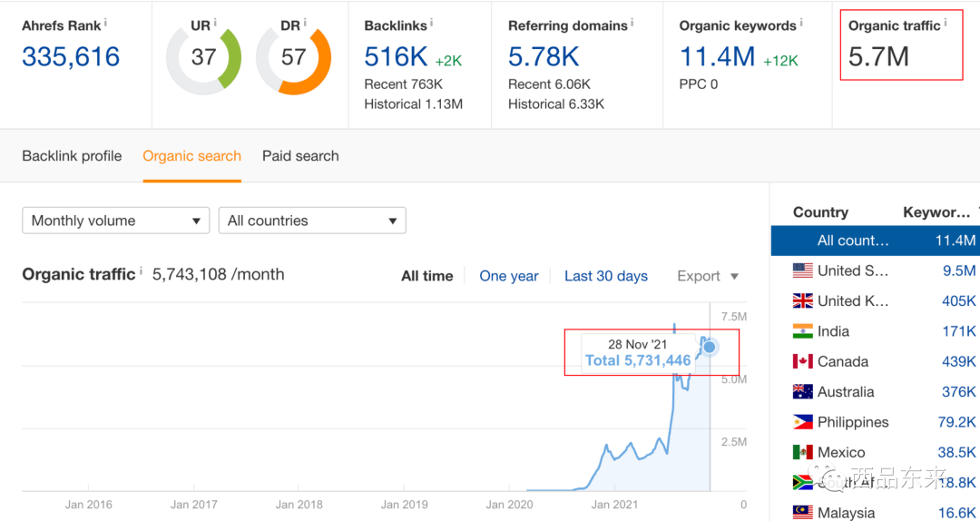Click the Country column header
Viewport: 980px width, 521px height.
pos(820,212)
